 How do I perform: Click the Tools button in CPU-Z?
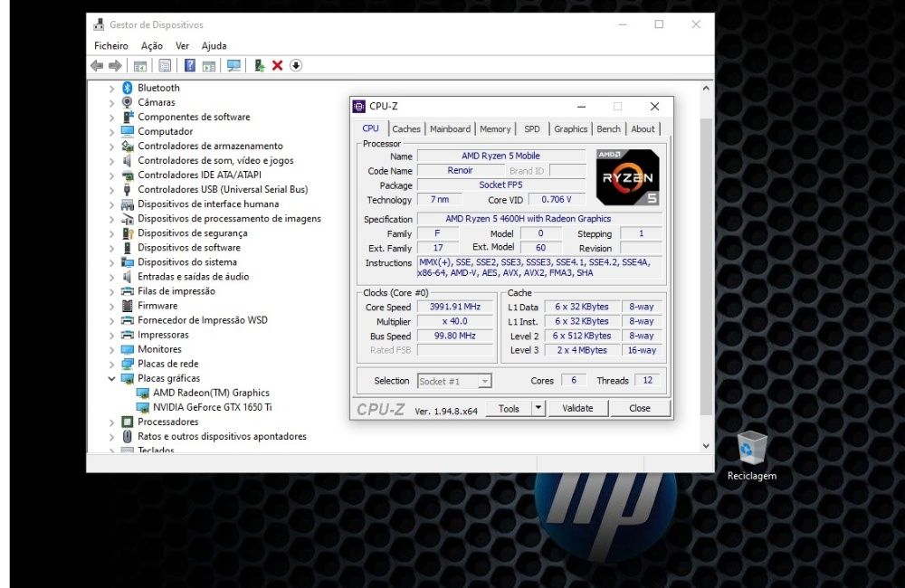pos(509,408)
